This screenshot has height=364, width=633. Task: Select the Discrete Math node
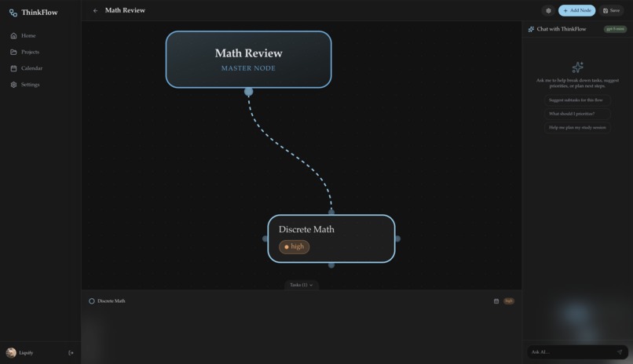(x=331, y=238)
